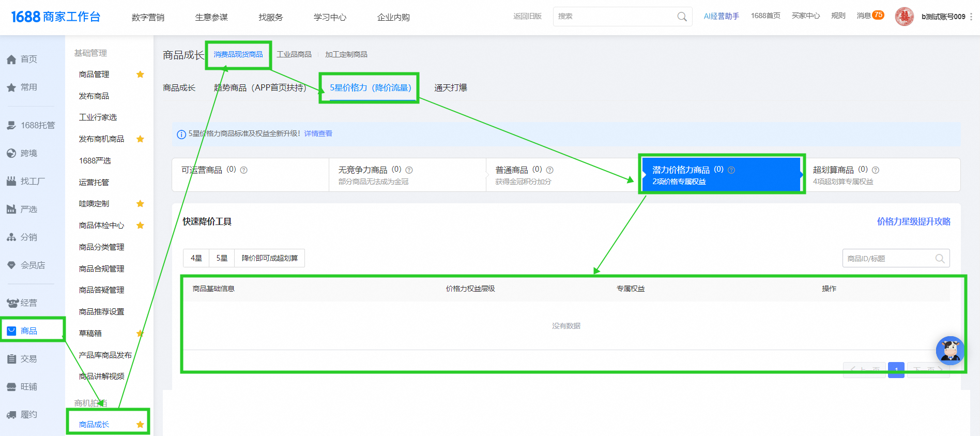Open the user avatar profile picture
The width and height of the screenshot is (980, 436).
coord(904,17)
